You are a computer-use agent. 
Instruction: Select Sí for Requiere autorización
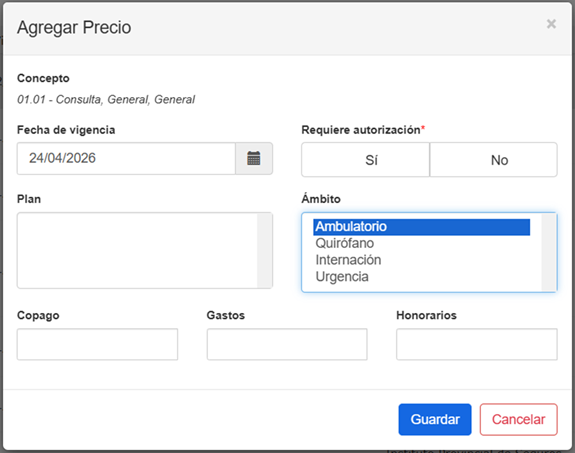click(365, 160)
